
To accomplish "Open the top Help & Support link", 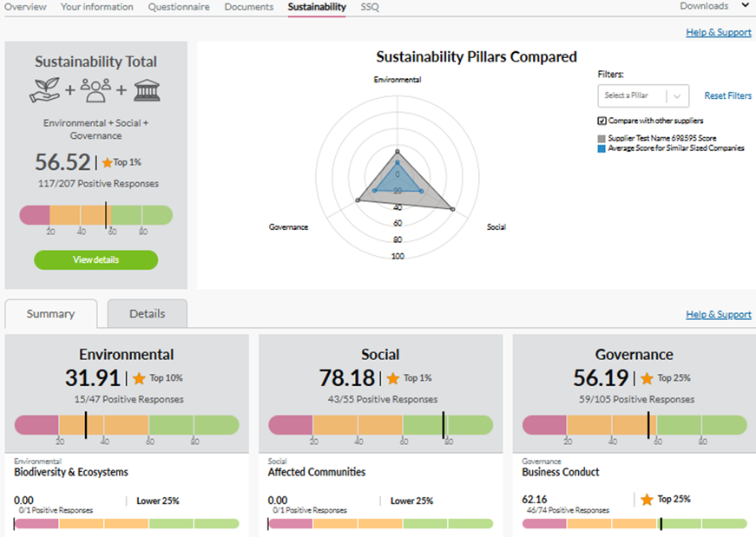I will [719, 32].
